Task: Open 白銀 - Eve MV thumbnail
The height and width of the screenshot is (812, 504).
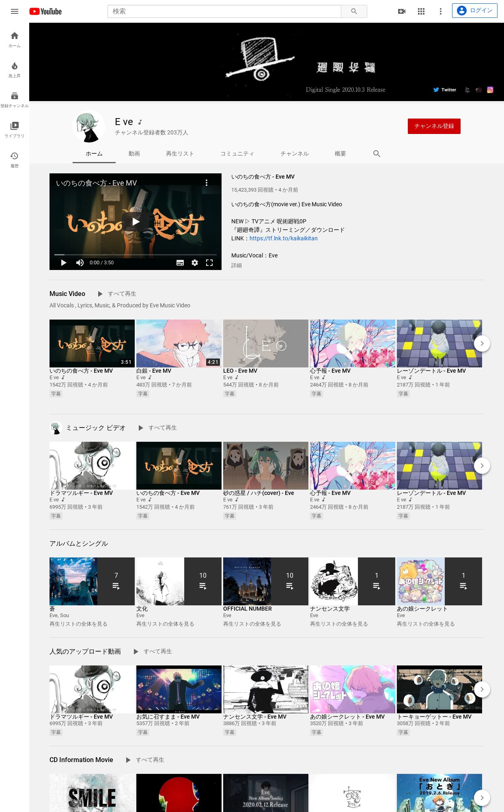Action: (x=179, y=343)
